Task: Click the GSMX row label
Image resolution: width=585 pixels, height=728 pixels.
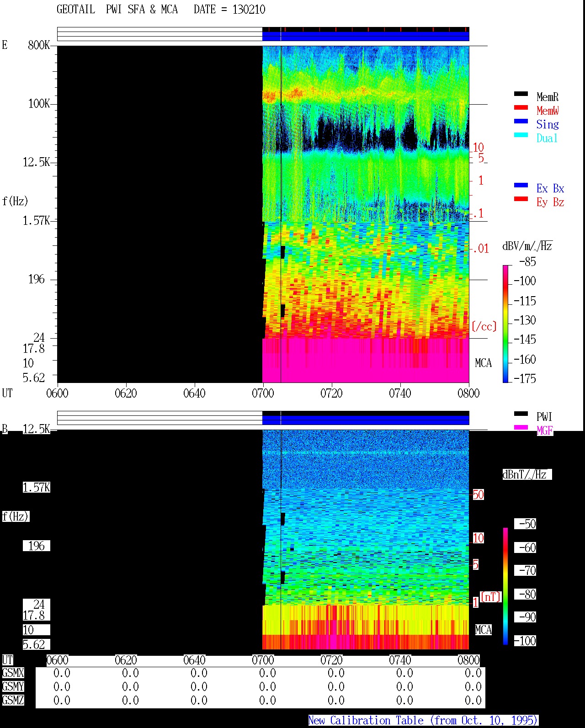Action: pyautogui.click(x=13, y=673)
